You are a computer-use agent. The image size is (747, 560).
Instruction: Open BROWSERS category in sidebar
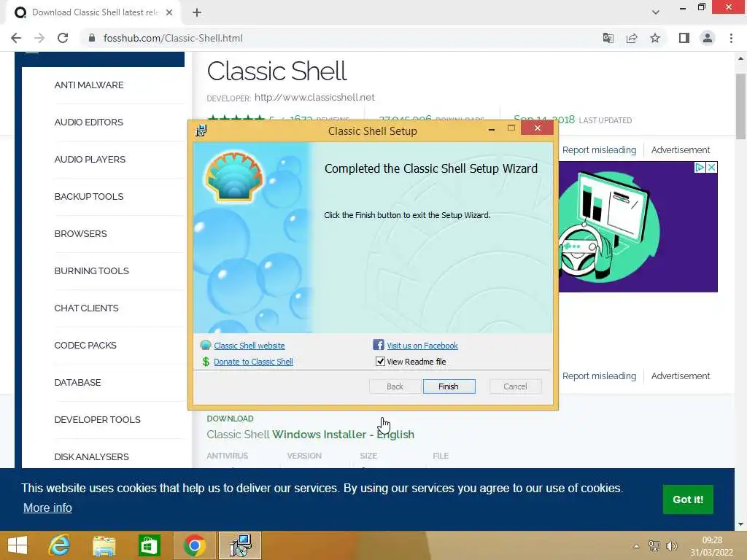[x=80, y=234]
